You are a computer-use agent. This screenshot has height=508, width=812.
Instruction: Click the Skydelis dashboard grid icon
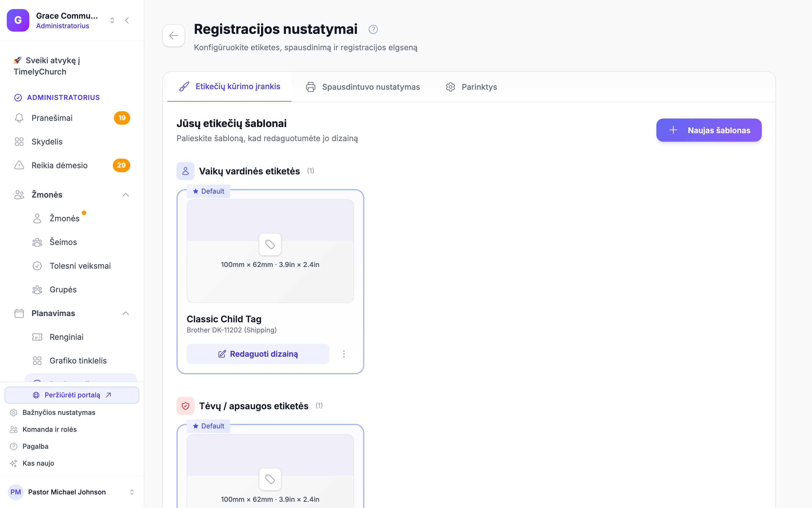[x=19, y=142]
